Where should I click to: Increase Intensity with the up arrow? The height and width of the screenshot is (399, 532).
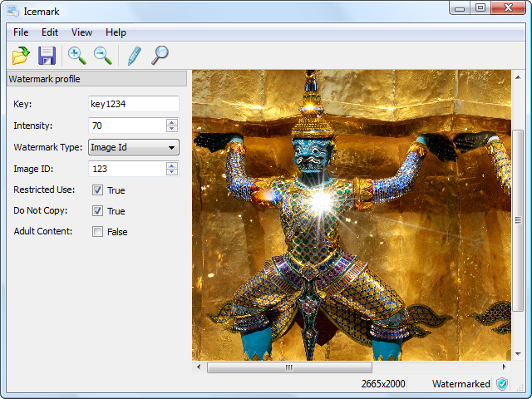tap(172, 122)
